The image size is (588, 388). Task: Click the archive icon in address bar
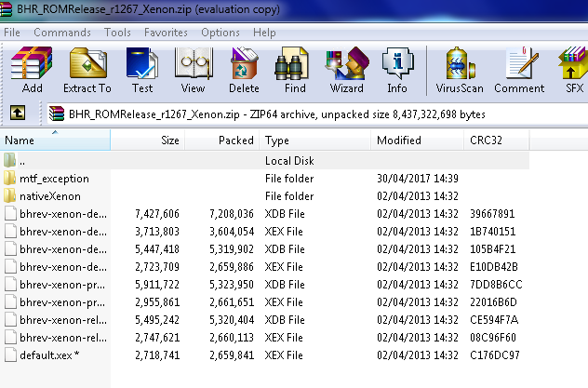57,114
